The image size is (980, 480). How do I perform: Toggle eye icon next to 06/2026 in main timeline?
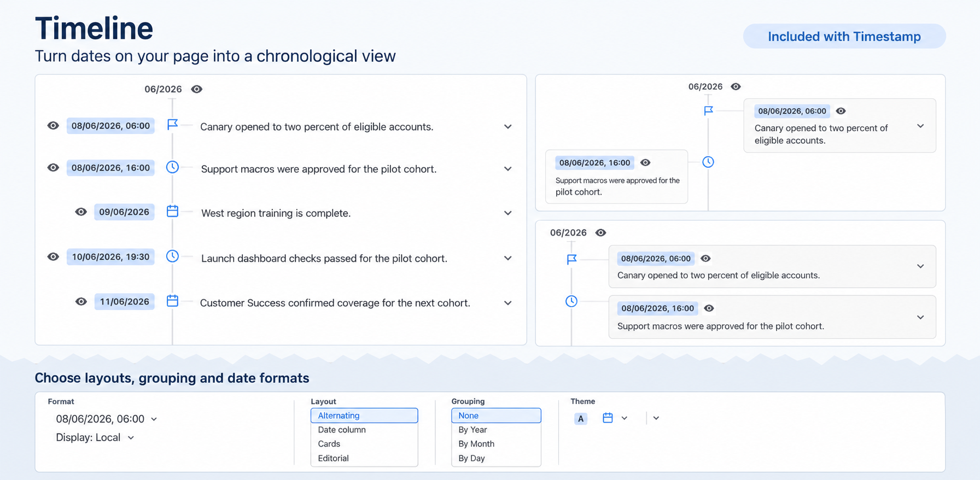click(197, 89)
